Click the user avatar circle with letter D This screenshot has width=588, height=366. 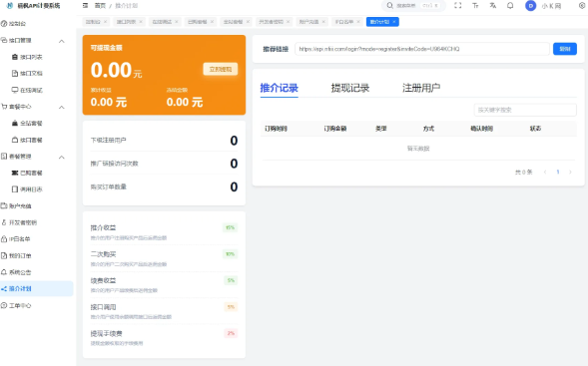531,6
